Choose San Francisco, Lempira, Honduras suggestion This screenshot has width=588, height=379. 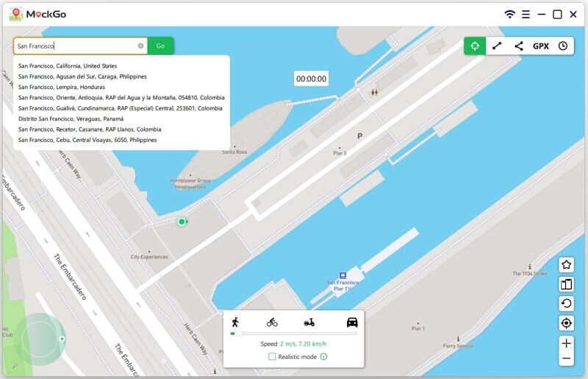tap(62, 87)
